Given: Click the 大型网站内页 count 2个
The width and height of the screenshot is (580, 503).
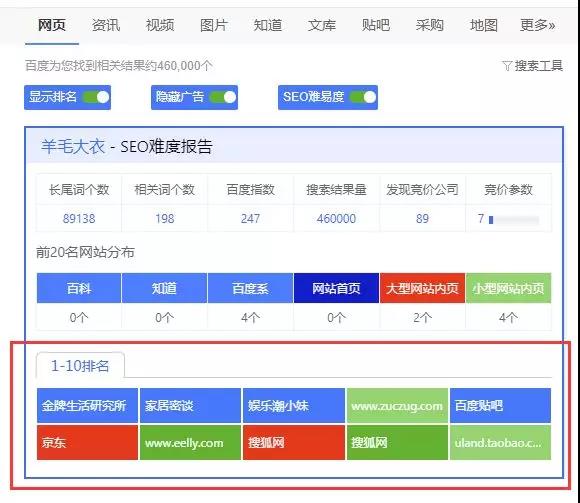Looking at the screenshot, I should point(422,317).
